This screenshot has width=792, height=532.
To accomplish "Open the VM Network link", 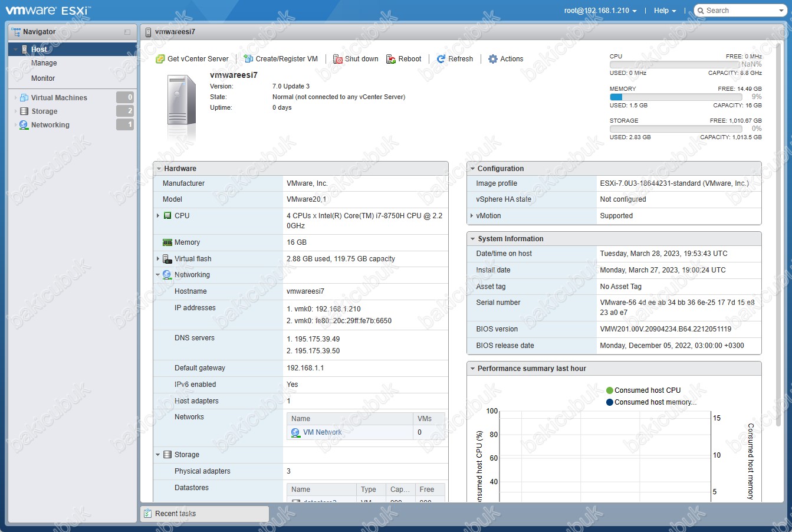I will pyautogui.click(x=322, y=432).
